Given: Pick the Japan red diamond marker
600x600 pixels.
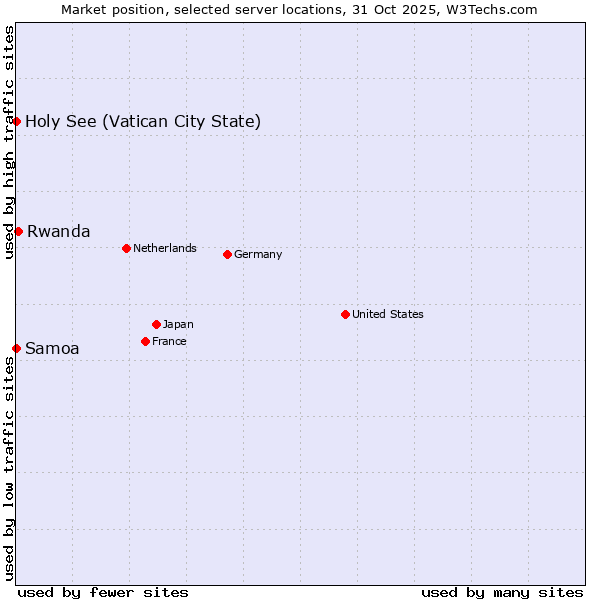Looking at the screenshot, I should [x=156, y=324].
